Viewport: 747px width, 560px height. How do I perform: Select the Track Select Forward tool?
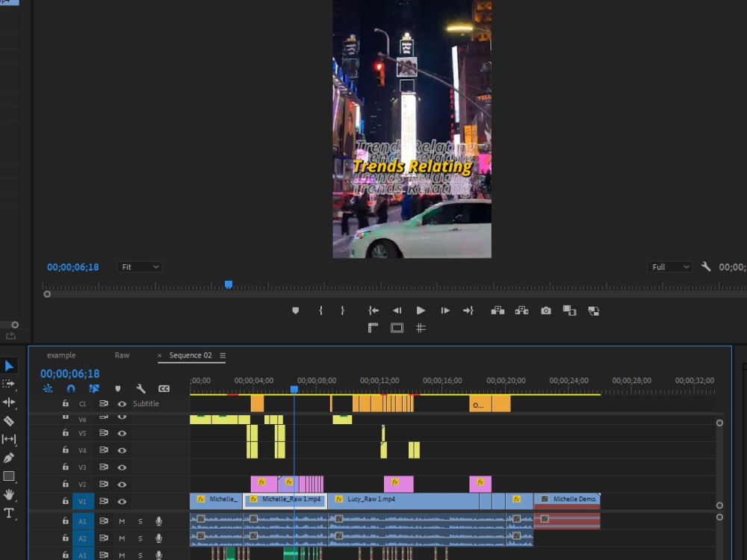[8, 384]
